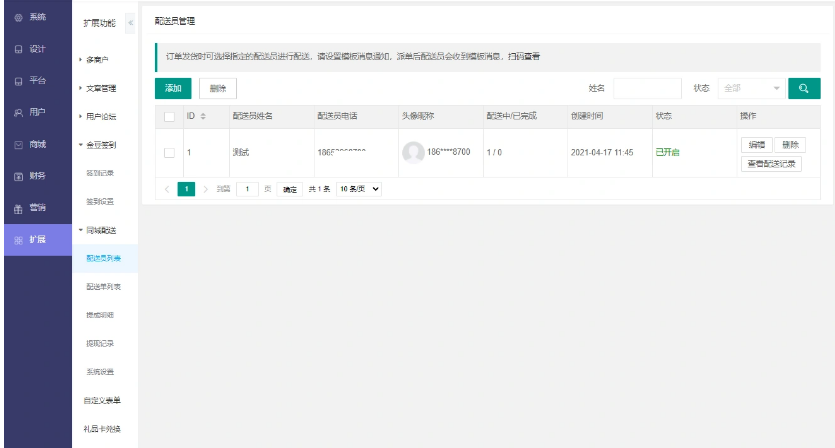Open the 设计 section icon
835x448 pixels.
click(20, 49)
